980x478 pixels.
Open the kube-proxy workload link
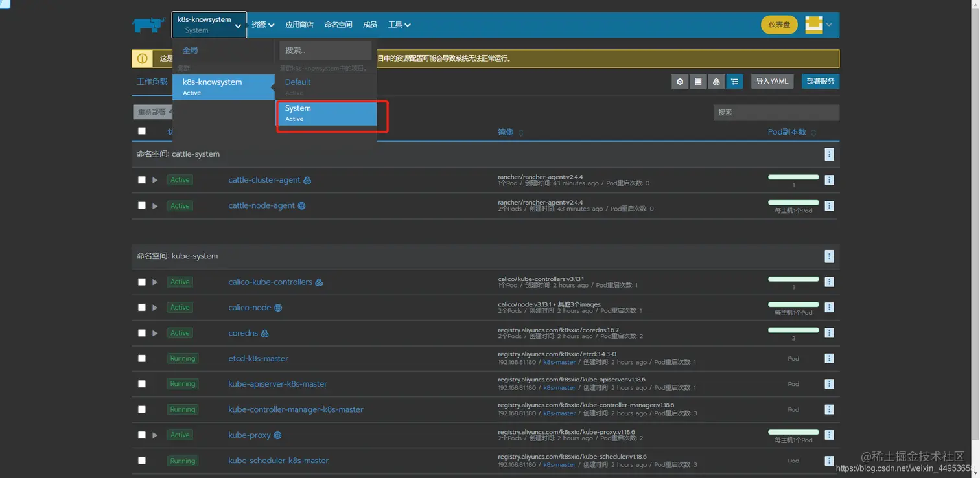tap(250, 435)
